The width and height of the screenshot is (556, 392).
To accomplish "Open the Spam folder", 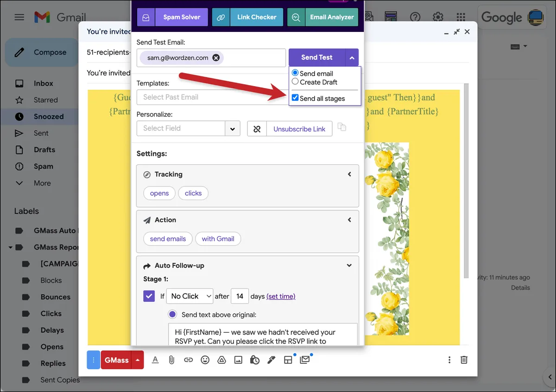I will click(x=43, y=167).
